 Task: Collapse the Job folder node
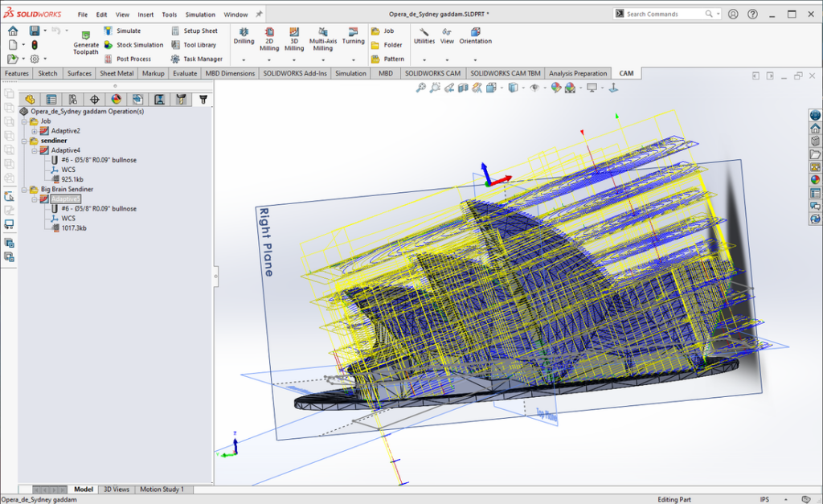click(24, 121)
